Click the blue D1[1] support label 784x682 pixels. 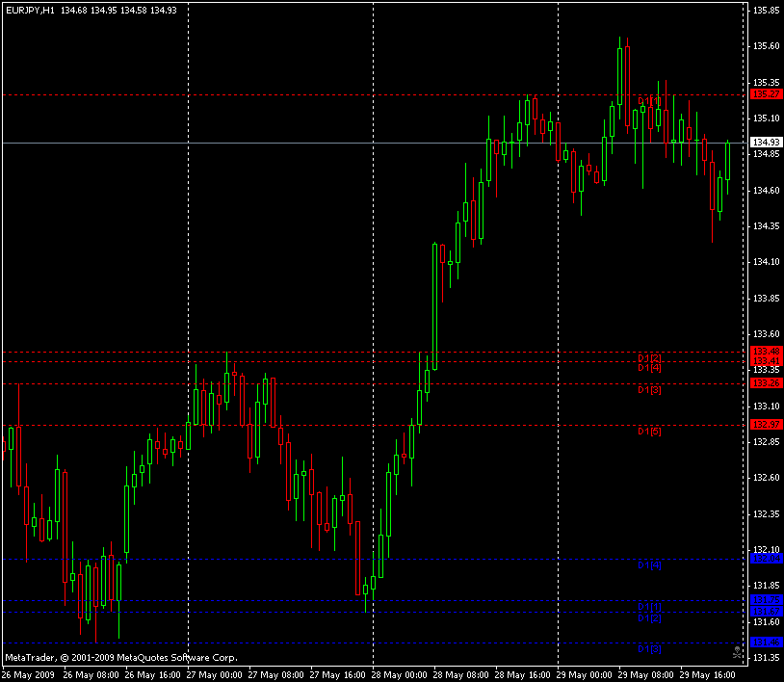pos(649,607)
